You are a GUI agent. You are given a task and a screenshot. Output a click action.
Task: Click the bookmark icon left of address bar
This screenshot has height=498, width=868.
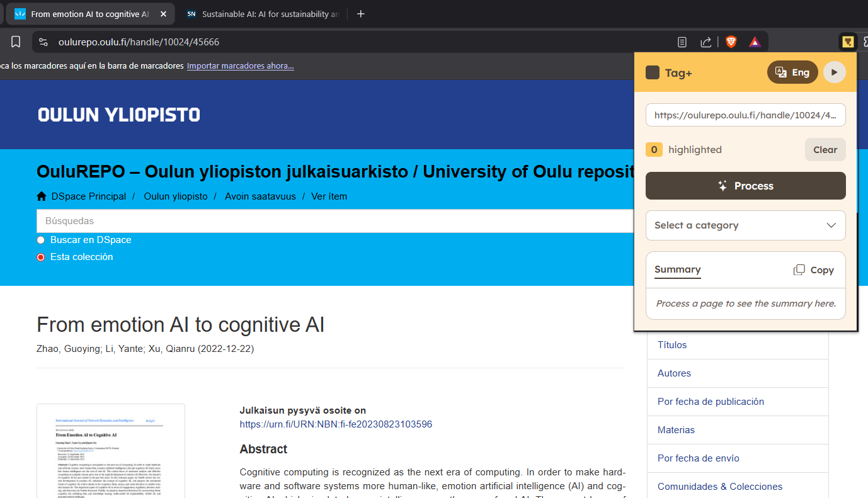click(x=16, y=42)
